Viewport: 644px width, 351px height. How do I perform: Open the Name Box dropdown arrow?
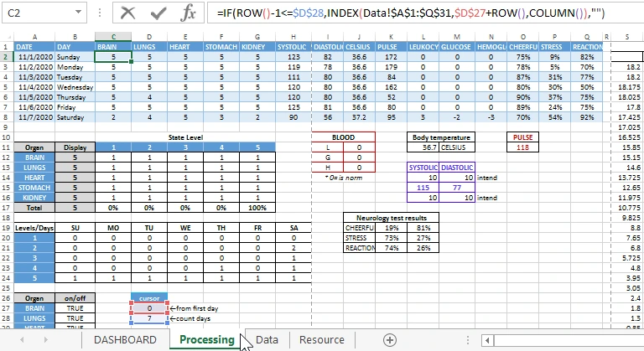(x=78, y=13)
